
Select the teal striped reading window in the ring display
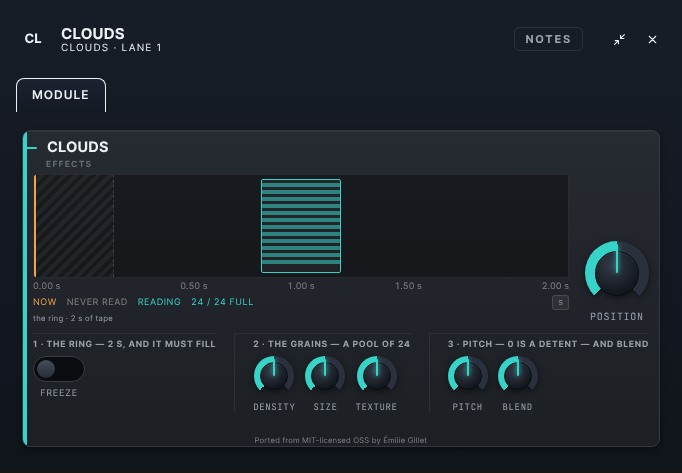tap(301, 226)
